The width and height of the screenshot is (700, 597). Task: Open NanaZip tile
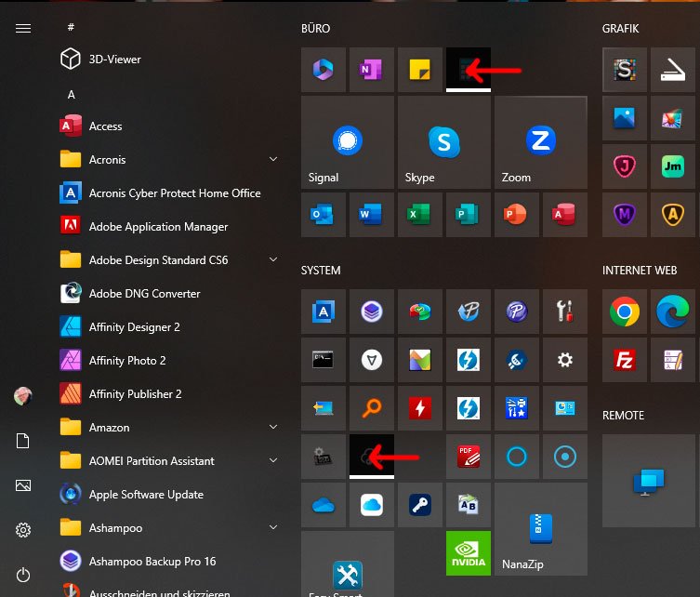(540, 529)
